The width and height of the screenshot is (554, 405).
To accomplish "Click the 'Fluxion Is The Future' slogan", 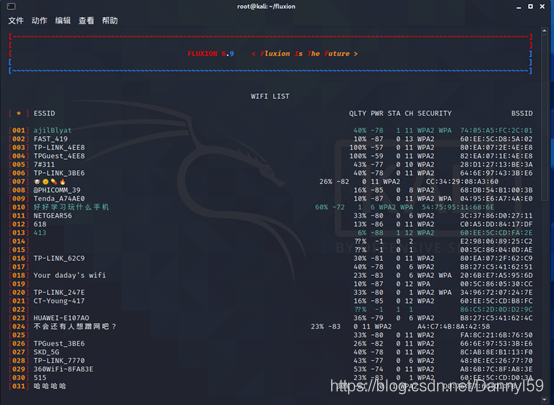I will [x=305, y=54].
